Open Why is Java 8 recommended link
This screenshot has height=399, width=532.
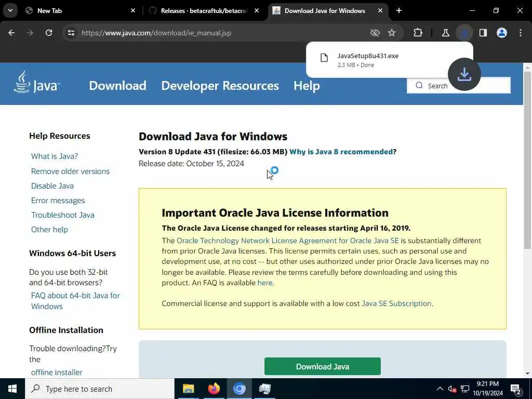tap(341, 152)
